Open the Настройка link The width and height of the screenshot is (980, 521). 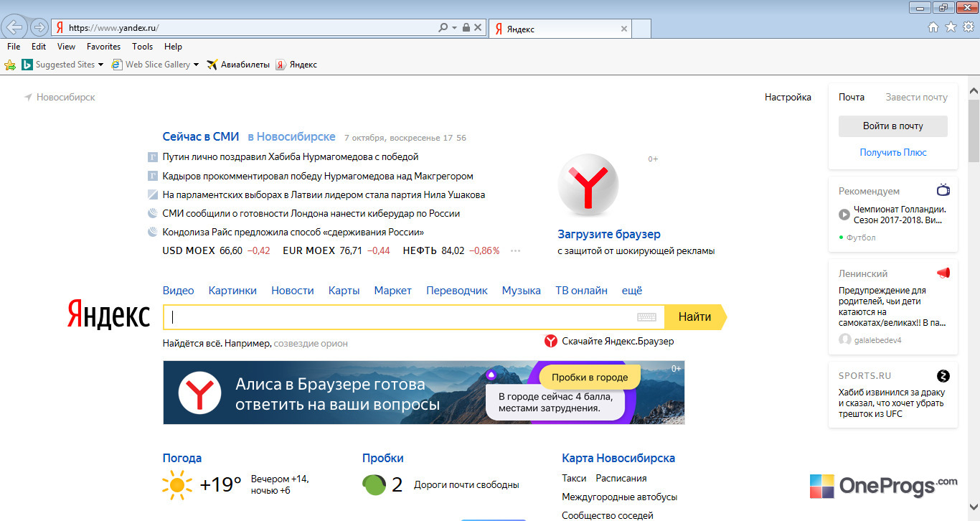[x=788, y=97]
